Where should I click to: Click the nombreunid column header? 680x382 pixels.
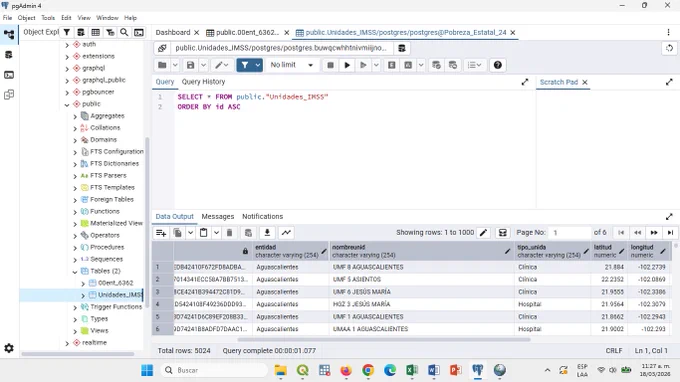(x=421, y=251)
